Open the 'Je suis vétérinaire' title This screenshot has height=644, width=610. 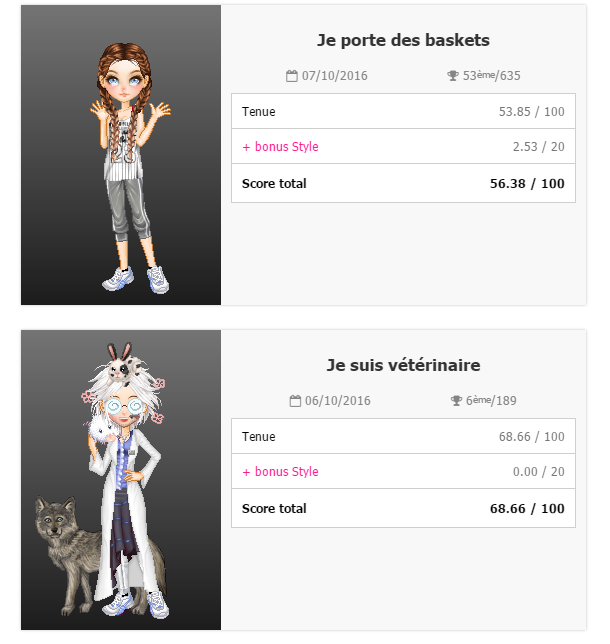[403, 365]
